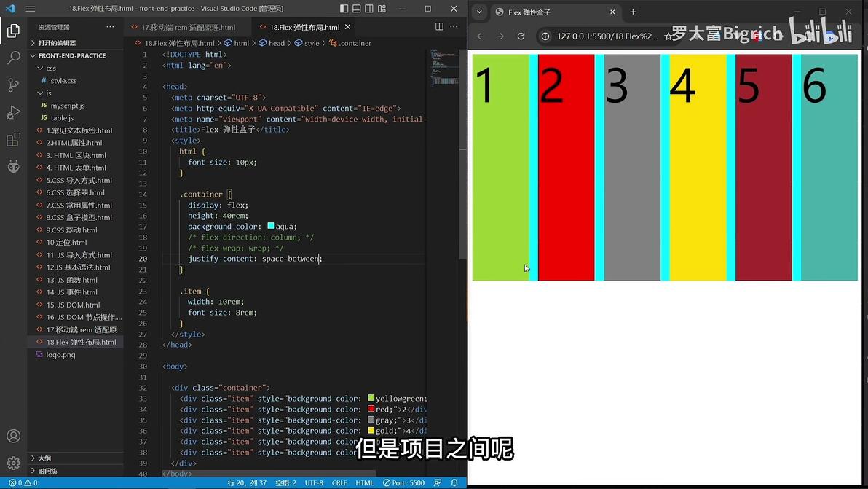Open the Accounts icon in activity bar
868x489 pixels.
click(13, 436)
